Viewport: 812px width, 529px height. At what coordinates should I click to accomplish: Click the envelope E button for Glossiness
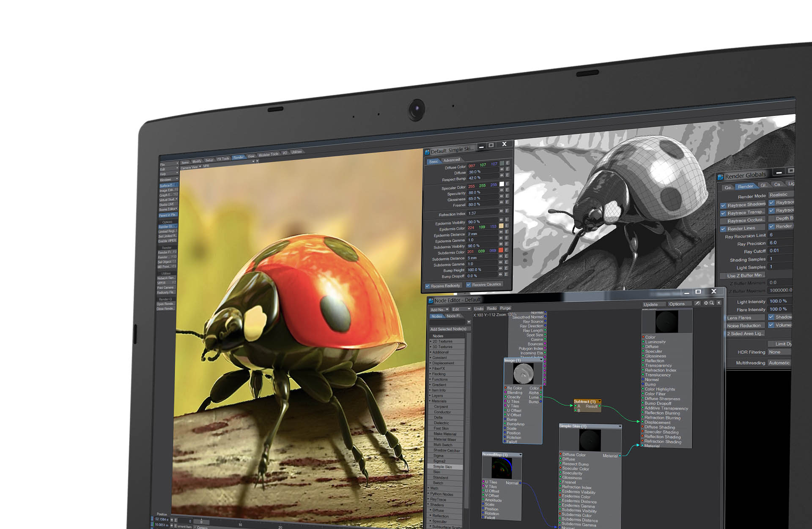coord(507,196)
